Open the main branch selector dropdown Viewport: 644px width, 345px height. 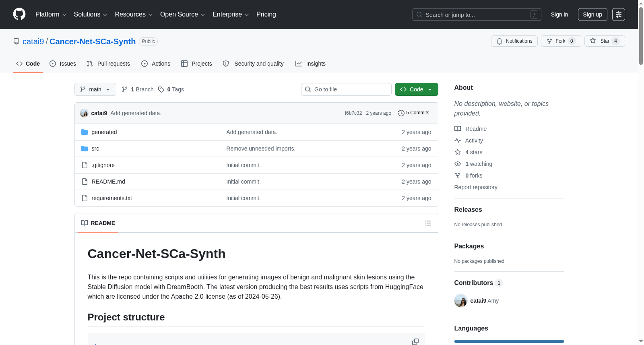[95, 89]
